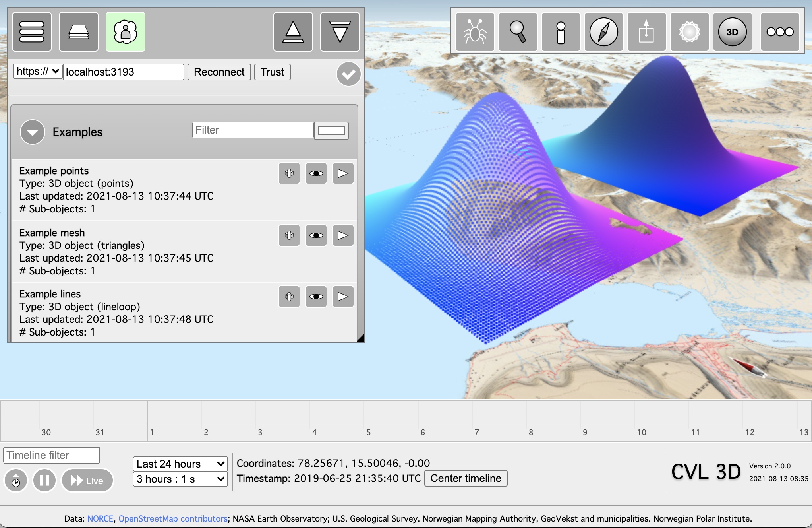Click the Examples filter color swatch

pyautogui.click(x=331, y=131)
